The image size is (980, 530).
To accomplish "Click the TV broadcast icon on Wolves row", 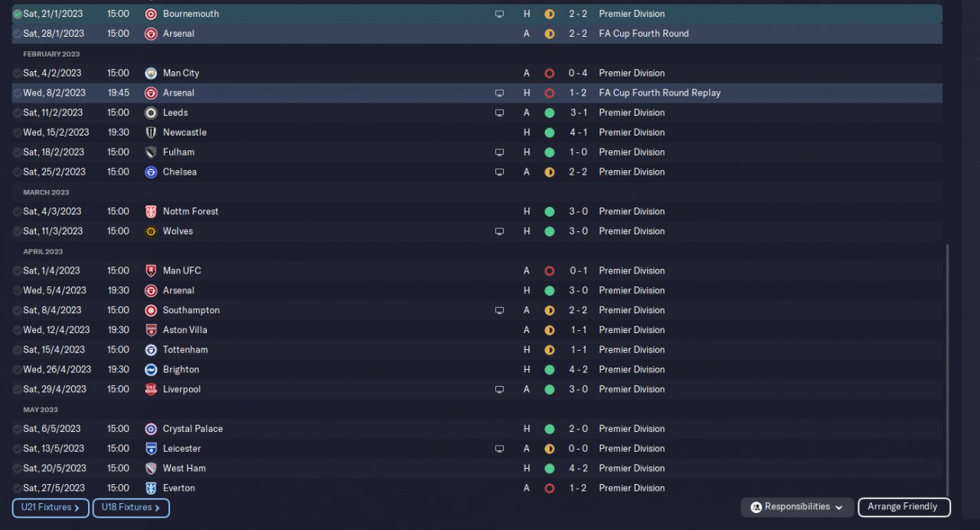I will click(499, 231).
